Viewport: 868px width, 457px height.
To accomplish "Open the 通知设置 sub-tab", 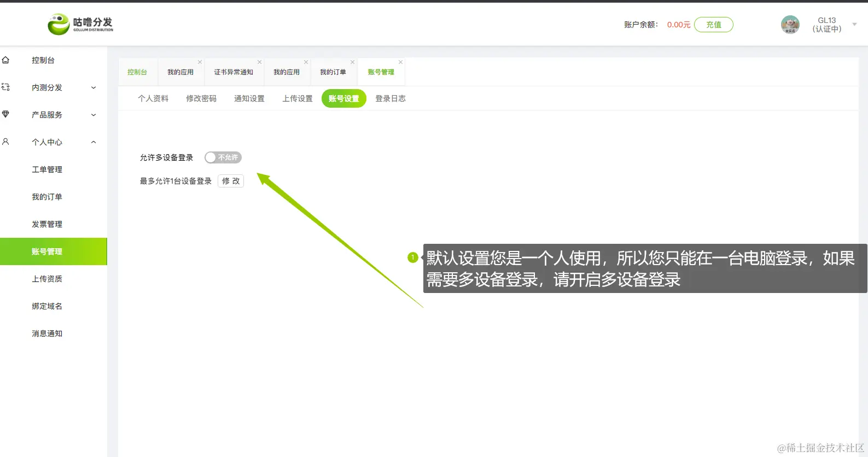I will pos(249,98).
